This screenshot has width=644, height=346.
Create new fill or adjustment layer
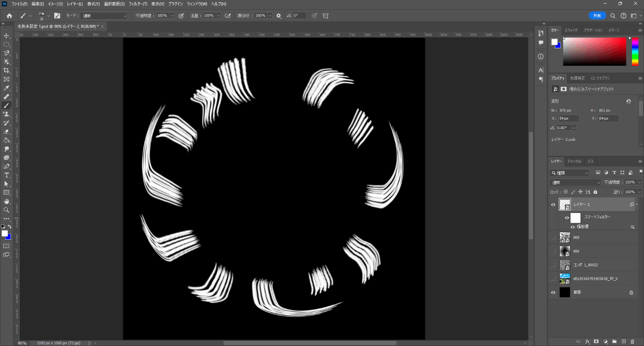click(605, 342)
